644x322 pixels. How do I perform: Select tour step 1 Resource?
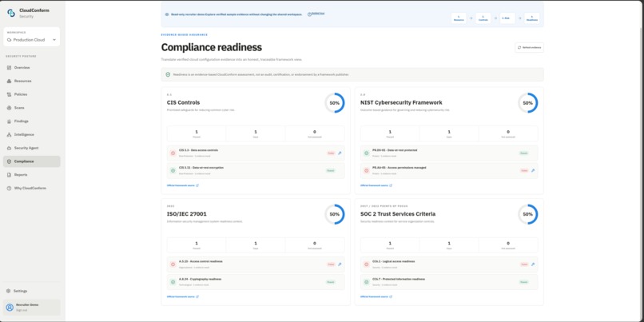459,18
